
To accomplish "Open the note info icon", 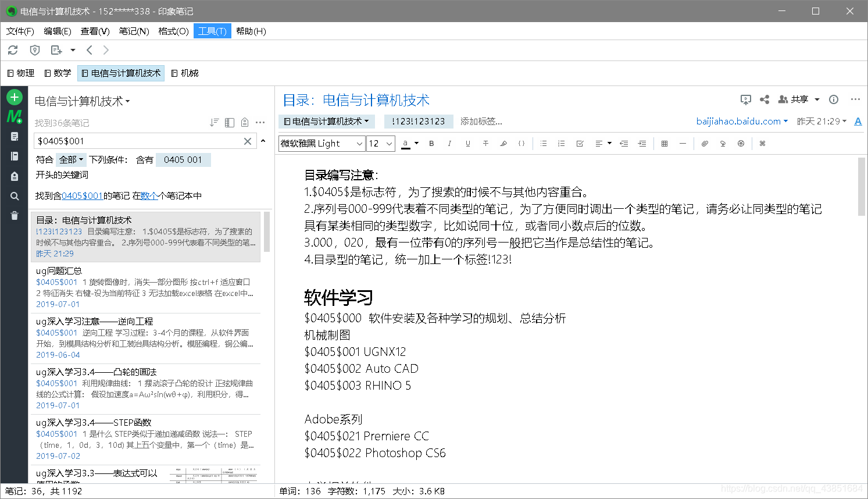I will [x=834, y=99].
